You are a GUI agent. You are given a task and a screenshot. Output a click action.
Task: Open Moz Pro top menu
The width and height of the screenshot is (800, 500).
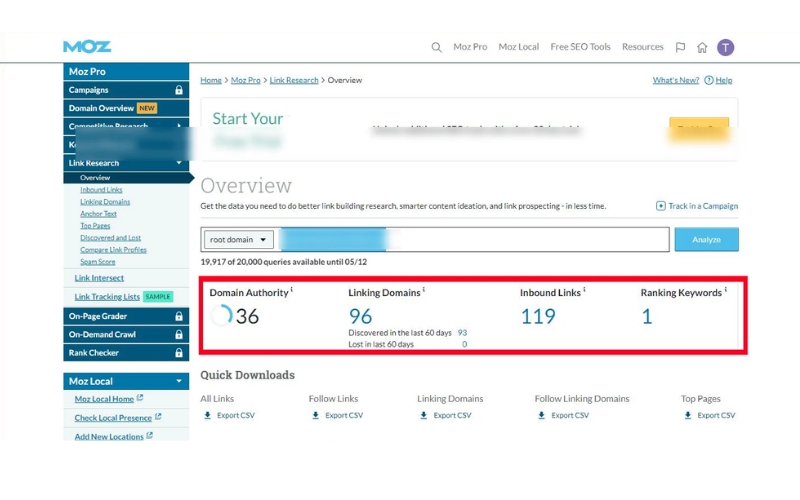(470, 47)
